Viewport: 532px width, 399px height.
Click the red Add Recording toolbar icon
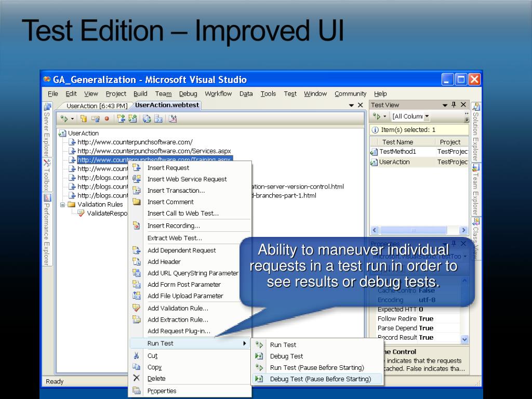pos(107,119)
